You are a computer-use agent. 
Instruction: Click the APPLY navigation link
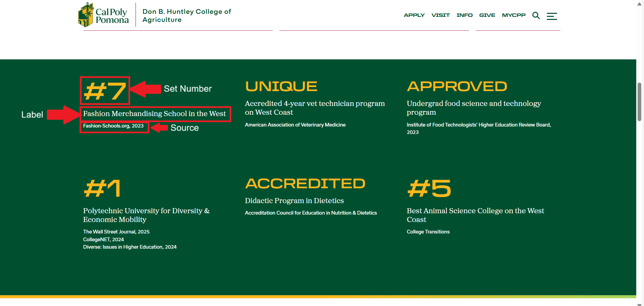click(x=414, y=15)
